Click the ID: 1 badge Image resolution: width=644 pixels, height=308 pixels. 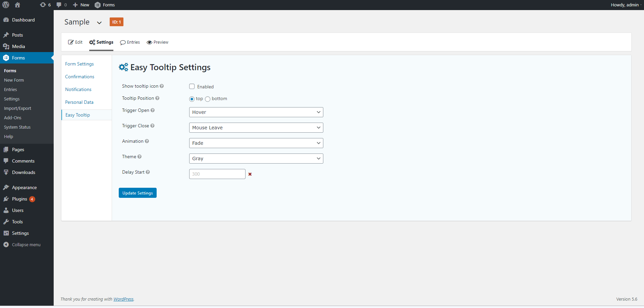116,22
